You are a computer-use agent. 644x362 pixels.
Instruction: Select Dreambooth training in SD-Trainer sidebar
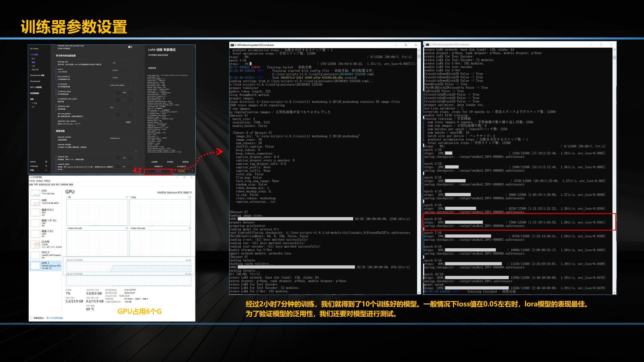37,75
